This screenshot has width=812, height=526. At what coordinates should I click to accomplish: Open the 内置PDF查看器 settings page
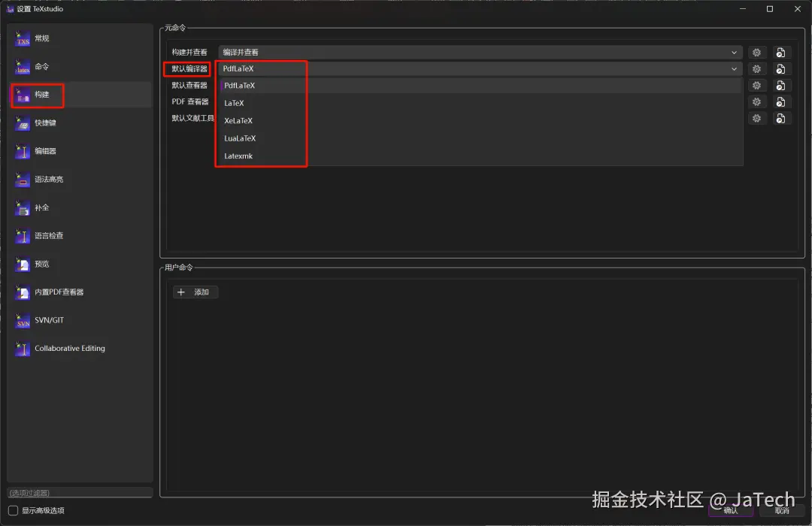[x=80, y=292]
